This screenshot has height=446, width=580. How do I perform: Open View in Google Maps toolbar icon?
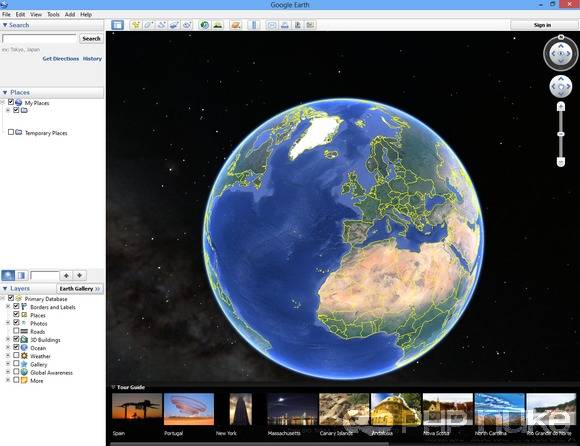310,25
